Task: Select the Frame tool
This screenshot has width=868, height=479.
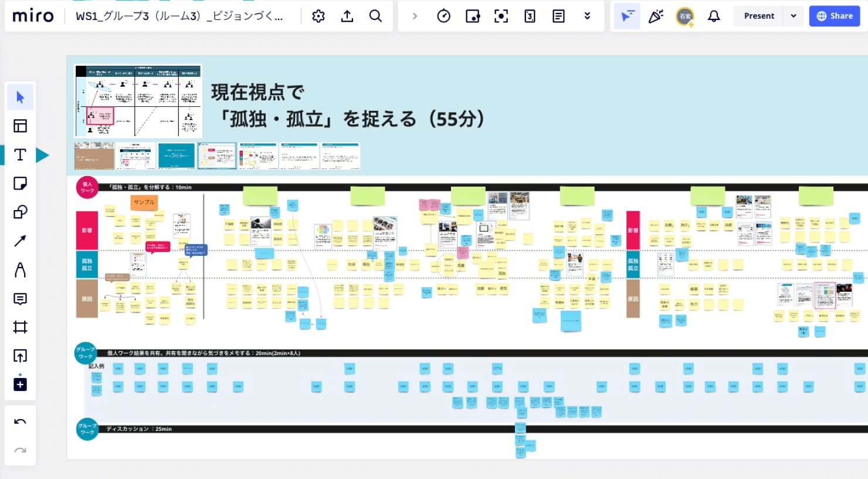Action: click(x=21, y=327)
